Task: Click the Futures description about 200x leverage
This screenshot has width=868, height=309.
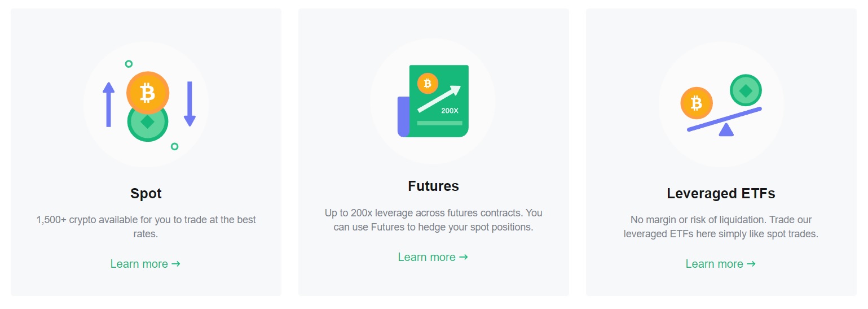Action: pos(433,220)
